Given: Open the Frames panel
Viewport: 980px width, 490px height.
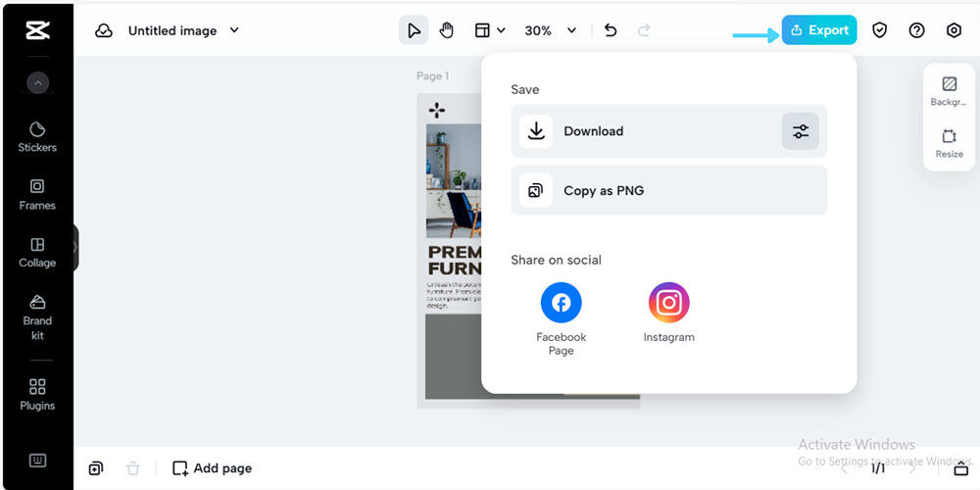Looking at the screenshot, I should pyautogui.click(x=37, y=194).
